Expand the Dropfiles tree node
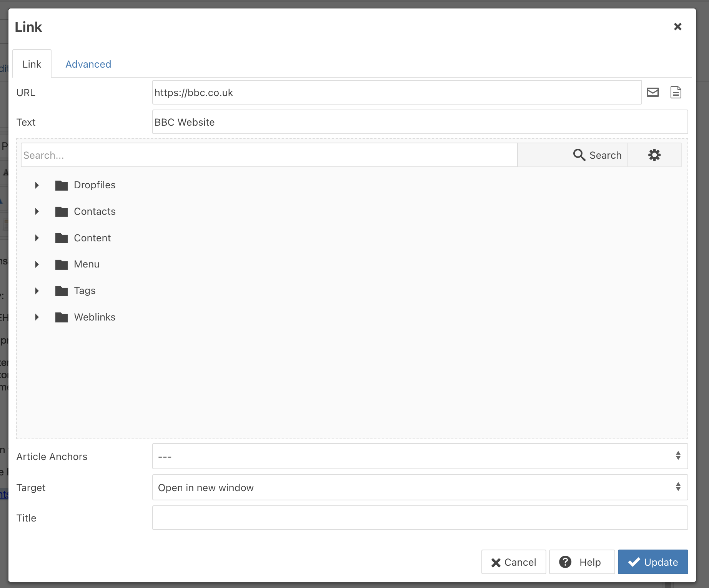This screenshot has height=588, width=709. (37, 185)
